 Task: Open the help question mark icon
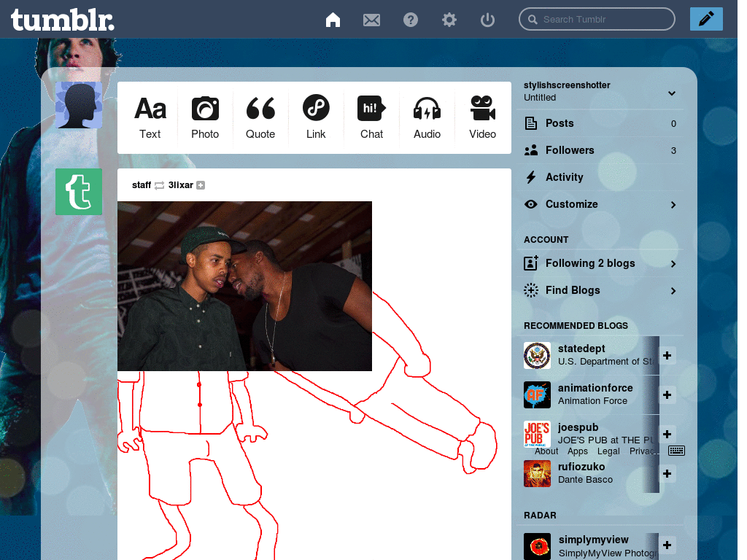(411, 20)
